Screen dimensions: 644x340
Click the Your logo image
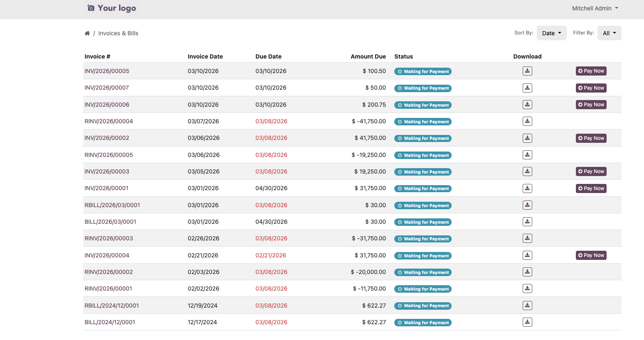[112, 8]
